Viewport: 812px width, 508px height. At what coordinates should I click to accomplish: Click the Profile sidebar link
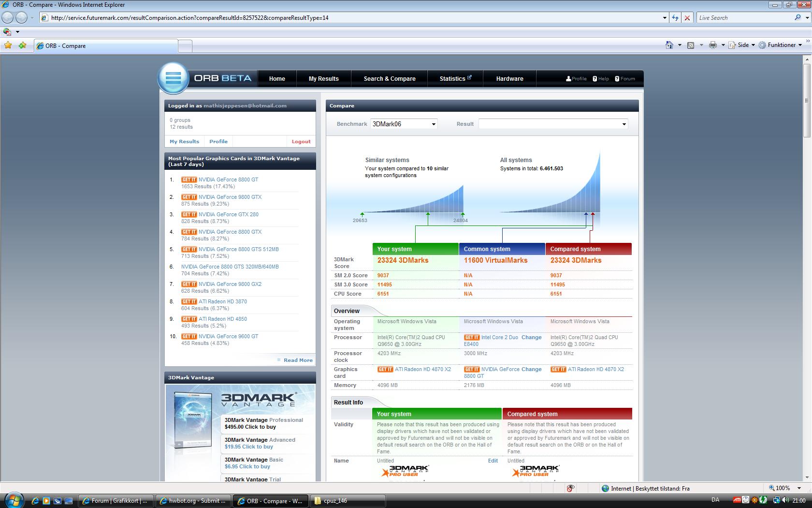pyautogui.click(x=218, y=141)
